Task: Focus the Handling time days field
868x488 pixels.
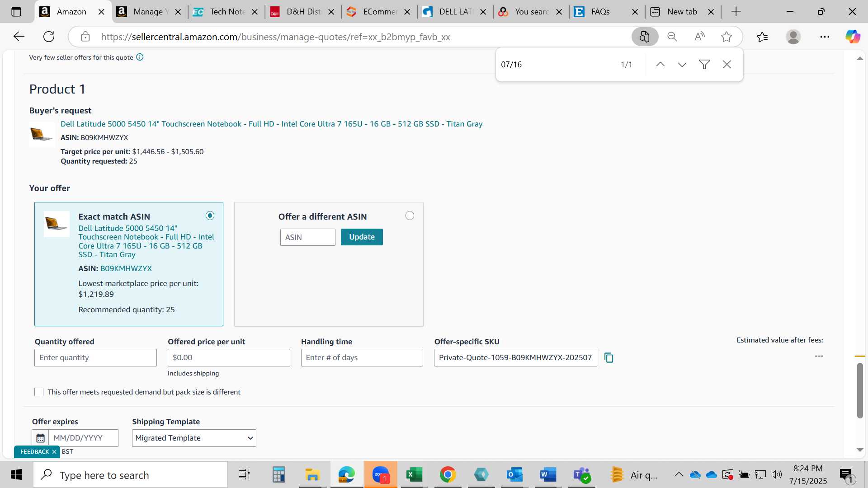Action: tap(362, 358)
